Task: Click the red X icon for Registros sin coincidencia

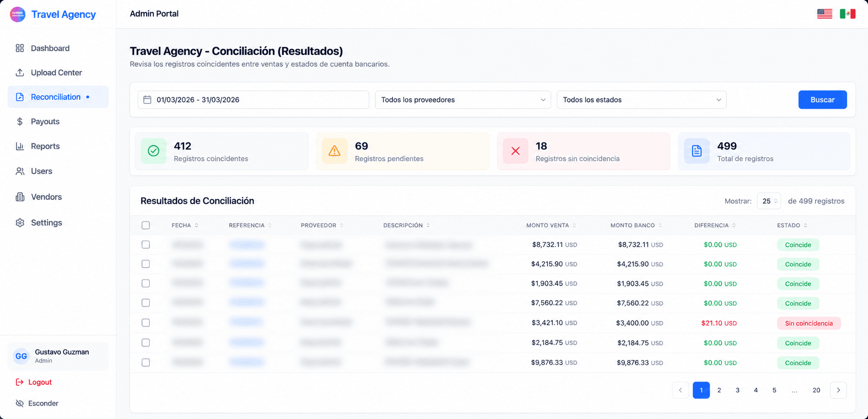Action: 516,151
